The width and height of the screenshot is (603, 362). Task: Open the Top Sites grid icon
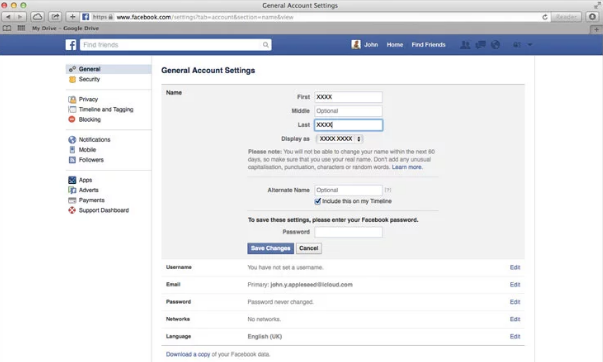coord(21,28)
